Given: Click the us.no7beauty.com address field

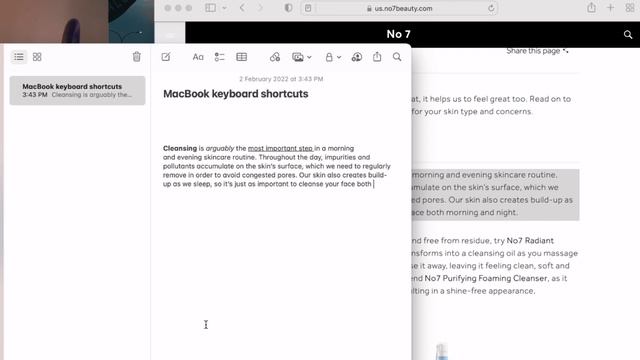Looking at the screenshot, I should tap(399, 8).
